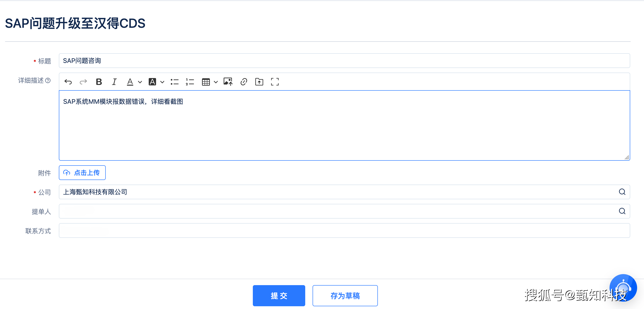Expand editor to fullscreen mode
This screenshot has width=644, height=309.
tap(275, 82)
